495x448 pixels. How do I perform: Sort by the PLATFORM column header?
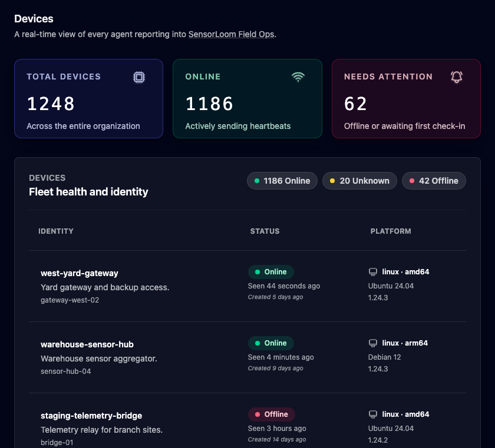click(391, 231)
